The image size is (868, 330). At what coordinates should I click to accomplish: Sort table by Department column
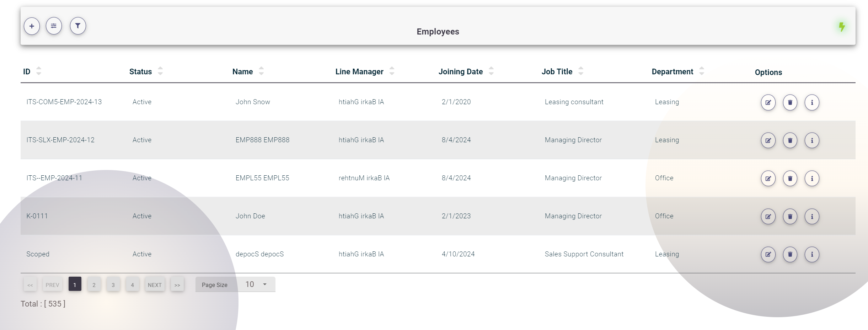click(x=701, y=71)
